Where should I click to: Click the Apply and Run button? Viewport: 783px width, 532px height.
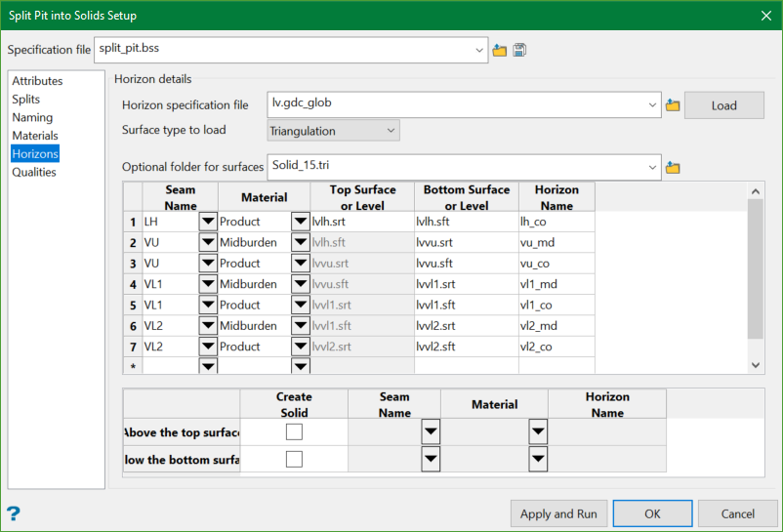558,513
